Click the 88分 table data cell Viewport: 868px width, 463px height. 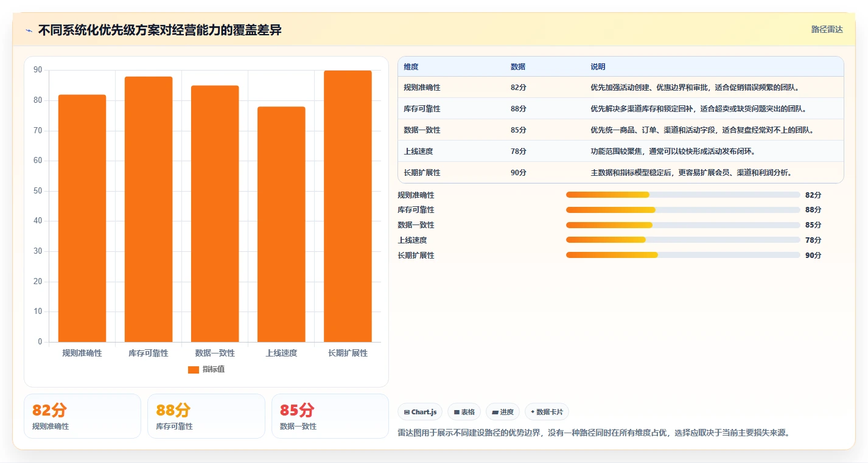(519, 109)
